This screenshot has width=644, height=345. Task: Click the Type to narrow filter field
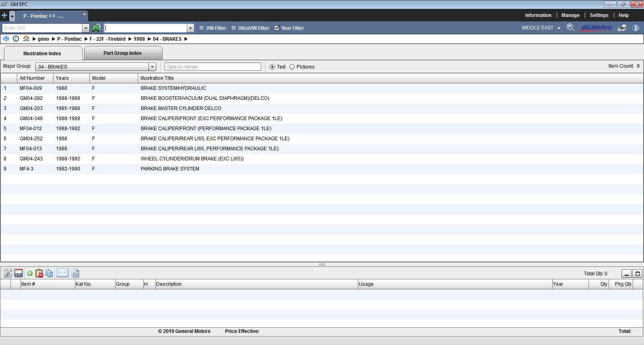213,67
